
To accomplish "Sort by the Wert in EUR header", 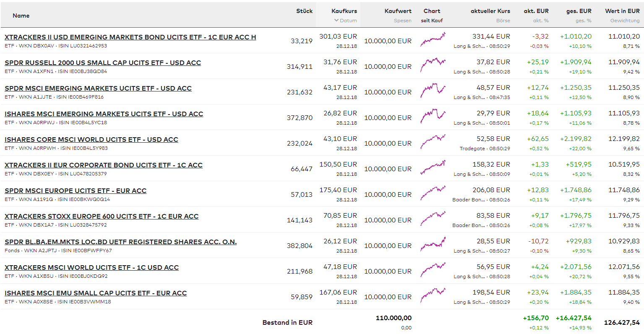I will pyautogui.click(x=622, y=11).
